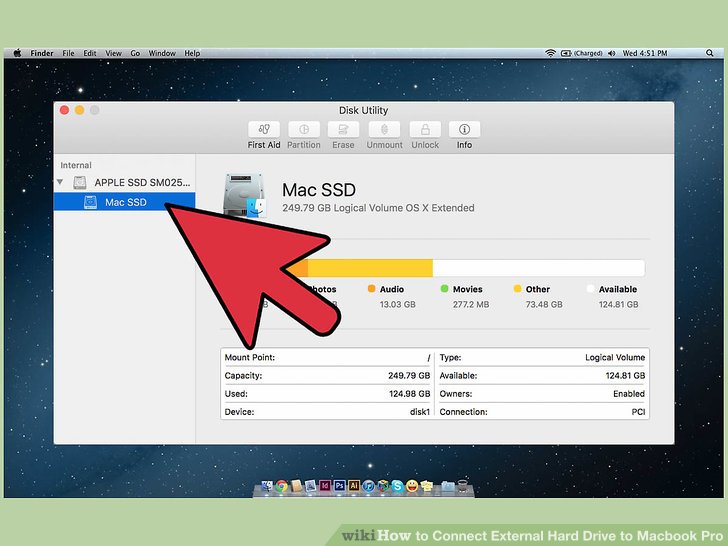This screenshot has width=728, height=546.
Task: Click the 13.03 GB Audio value
Action: 397,305
